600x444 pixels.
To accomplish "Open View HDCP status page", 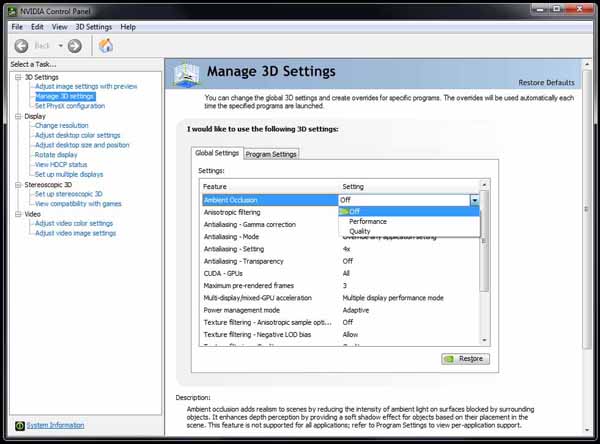I will tap(61, 165).
